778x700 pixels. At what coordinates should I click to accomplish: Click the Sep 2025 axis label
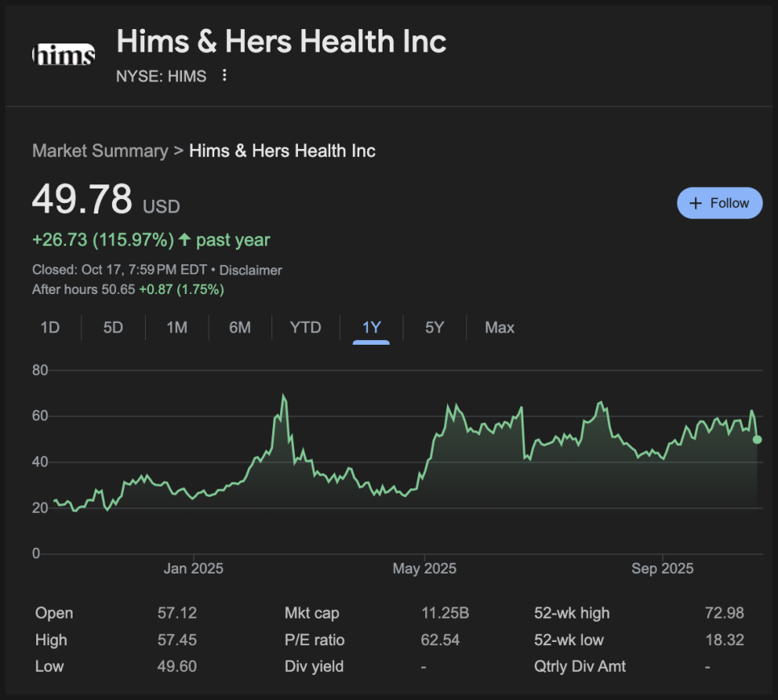coord(662,569)
